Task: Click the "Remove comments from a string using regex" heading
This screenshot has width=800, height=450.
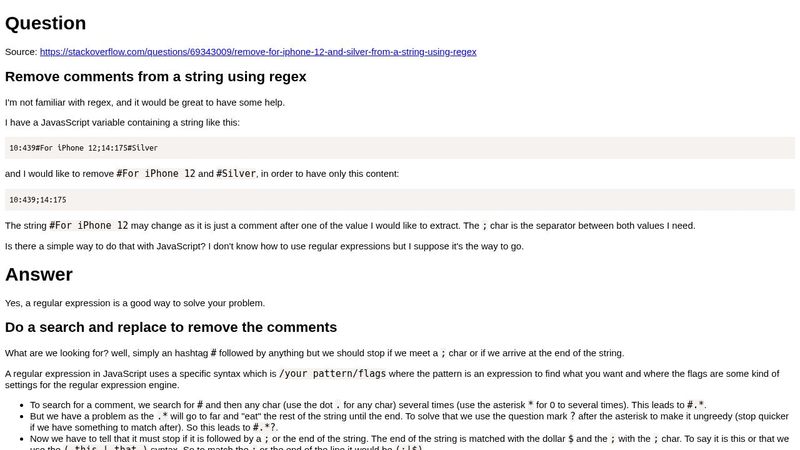Action: (155, 76)
